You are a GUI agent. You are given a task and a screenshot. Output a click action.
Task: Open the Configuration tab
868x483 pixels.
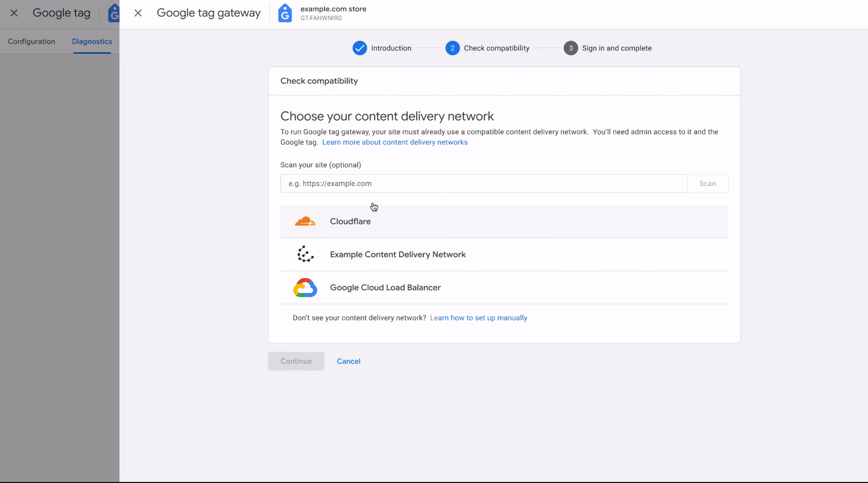coord(32,41)
